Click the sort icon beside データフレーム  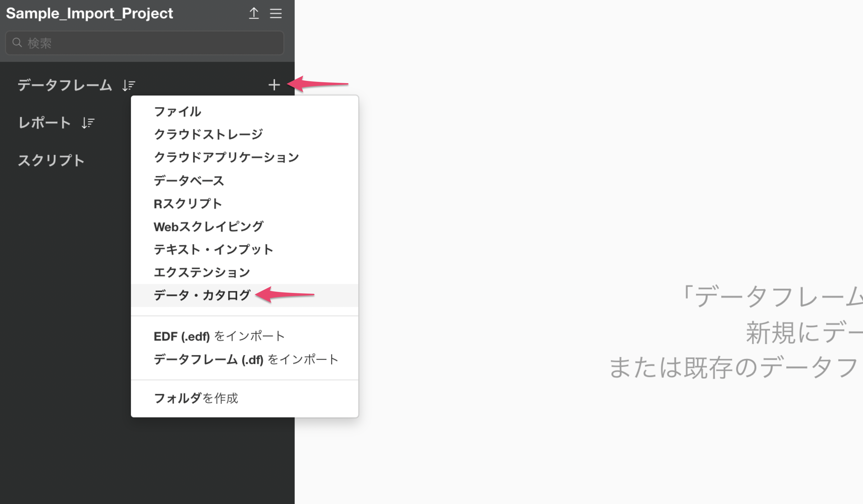coord(129,85)
